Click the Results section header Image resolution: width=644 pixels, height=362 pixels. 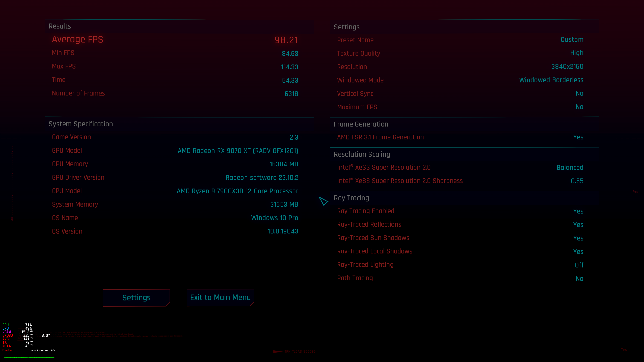click(60, 26)
